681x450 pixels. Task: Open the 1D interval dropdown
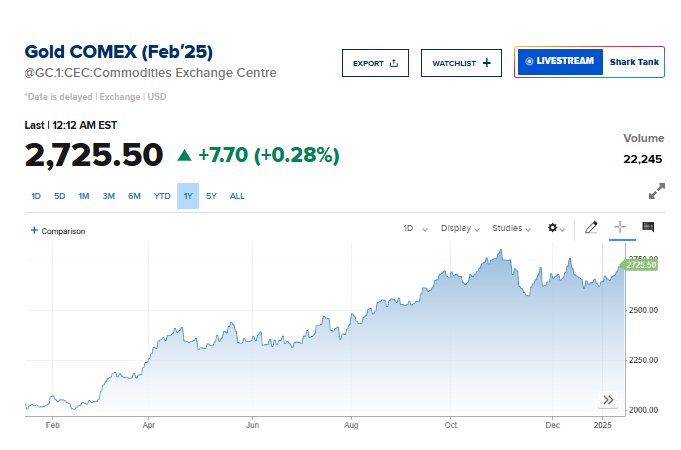coord(415,228)
